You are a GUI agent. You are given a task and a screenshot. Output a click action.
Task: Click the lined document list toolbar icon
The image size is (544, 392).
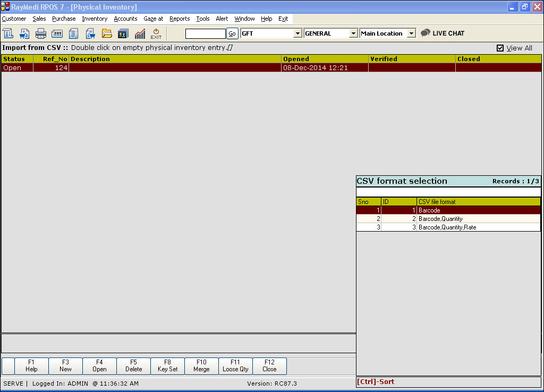click(x=73, y=33)
